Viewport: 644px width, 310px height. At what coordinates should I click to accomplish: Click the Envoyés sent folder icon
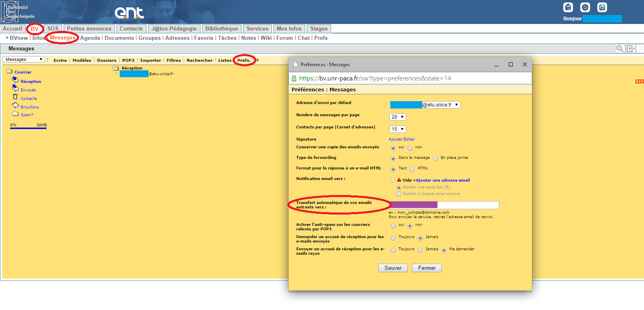[15, 88]
